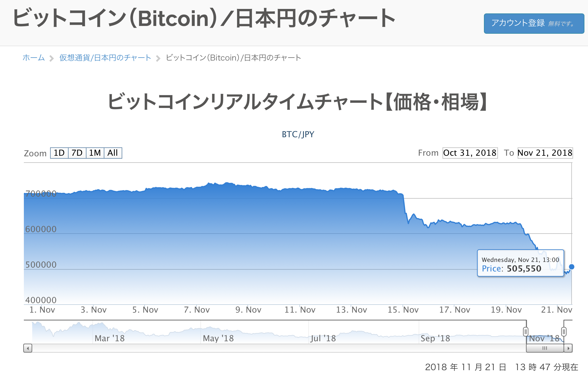This screenshot has height=386, width=588.
Task: Grab the left navigator range handle
Action: [526, 331]
